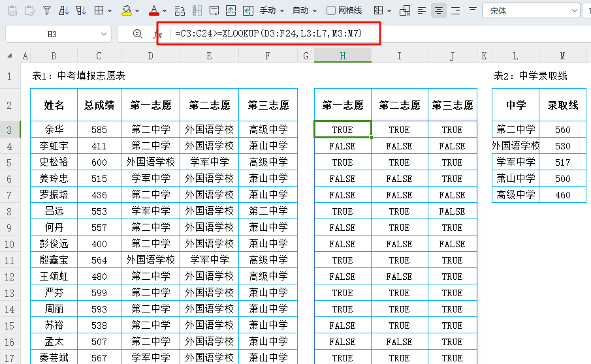The width and height of the screenshot is (591, 364).
Task: Click the square icon with down-left arrow
Action: click(x=214, y=10)
